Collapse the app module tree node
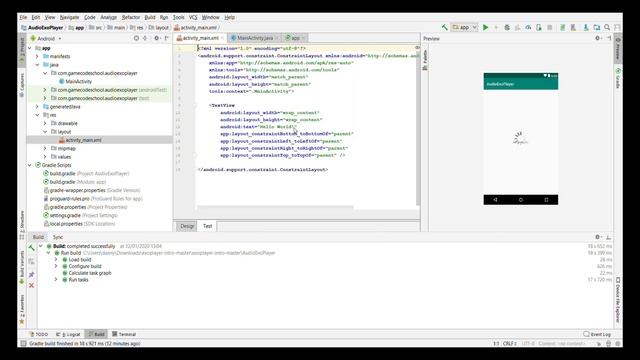This screenshot has height=360, width=640. click(30, 48)
